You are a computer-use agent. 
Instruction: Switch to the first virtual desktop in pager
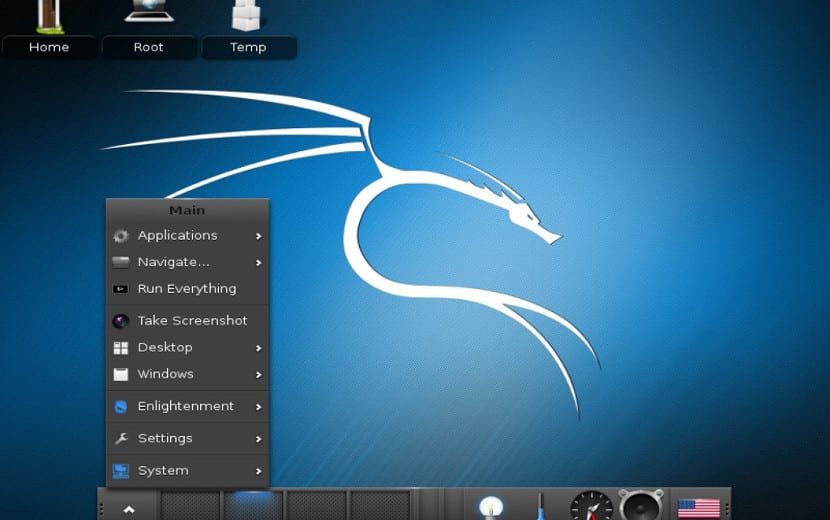click(190, 506)
